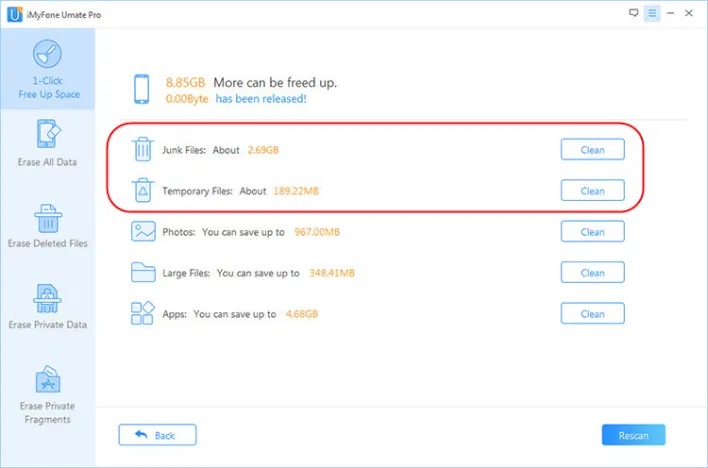This screenshot has height=468, width=708.
Task: Open the Erase Private Data section
Action: (47, 306)
